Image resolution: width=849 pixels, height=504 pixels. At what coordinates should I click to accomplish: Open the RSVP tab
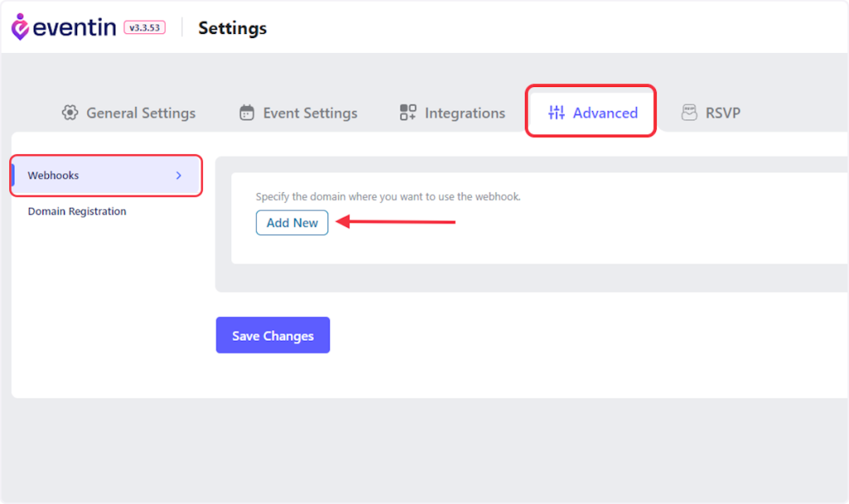(723, 113)
